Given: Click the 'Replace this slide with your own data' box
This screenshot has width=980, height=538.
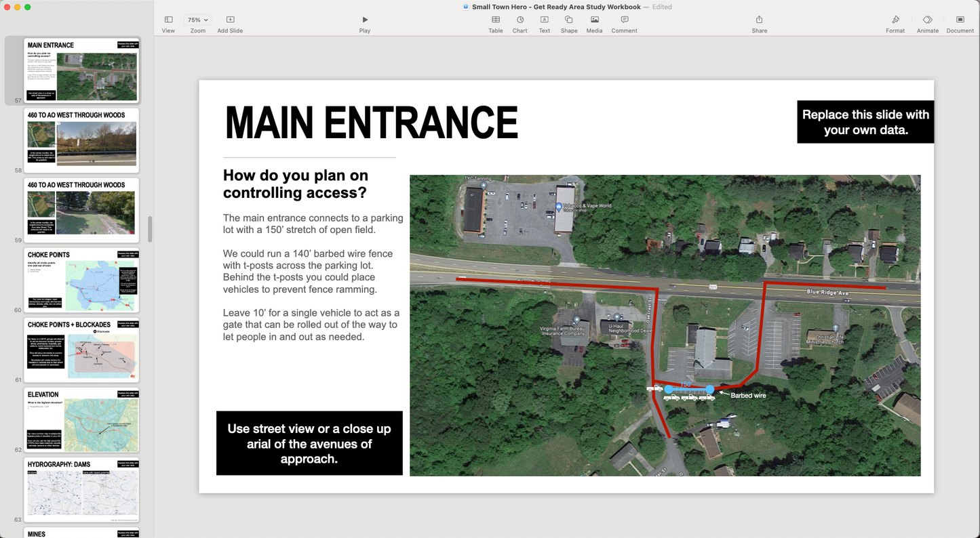Looking at the screenshot, I should 865,122.
